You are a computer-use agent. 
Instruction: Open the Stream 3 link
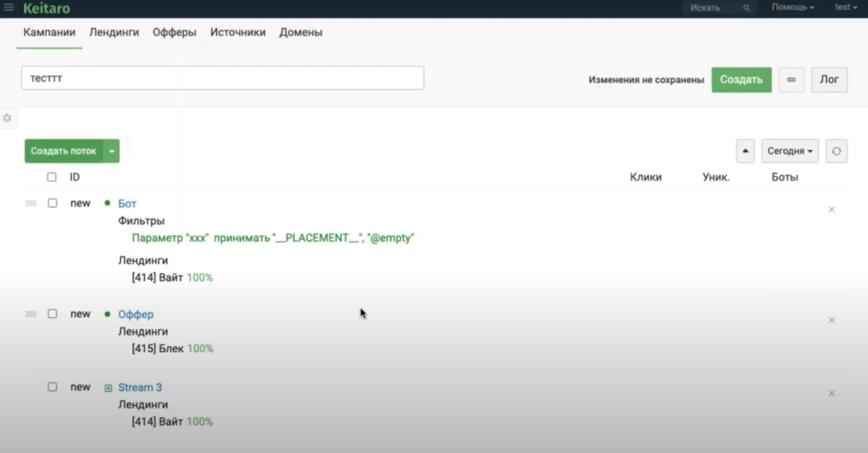click(140, 388)
